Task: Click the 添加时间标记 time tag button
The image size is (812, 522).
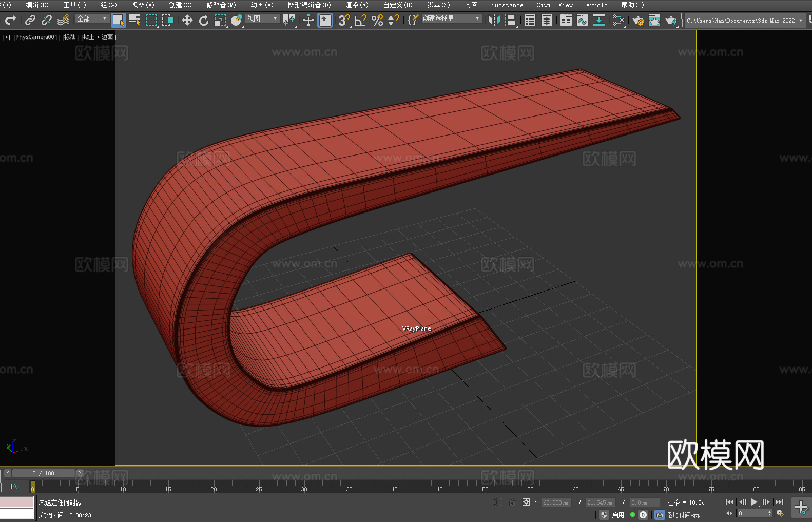Action: (x=684, y=515)
